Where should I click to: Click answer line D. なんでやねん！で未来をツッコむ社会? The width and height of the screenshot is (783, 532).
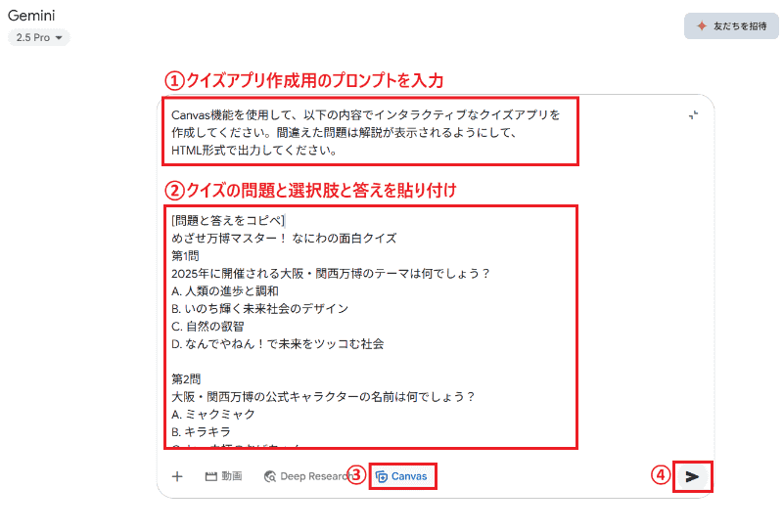[x=278, y=344]
